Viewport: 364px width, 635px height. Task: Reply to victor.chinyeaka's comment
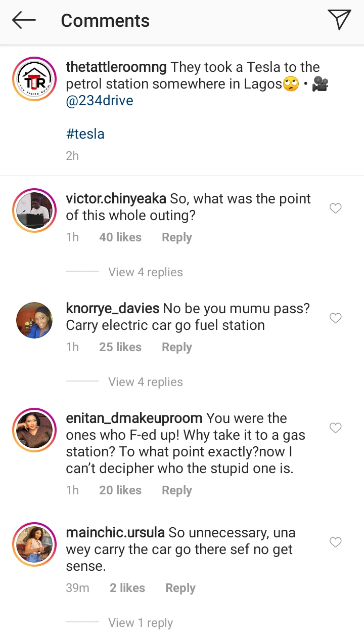tap(176, 237)
